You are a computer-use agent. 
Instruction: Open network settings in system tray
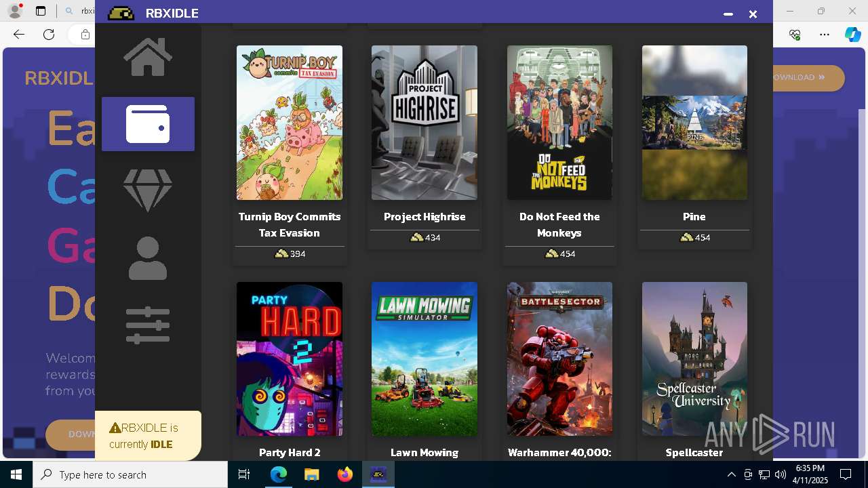point(764,474)
